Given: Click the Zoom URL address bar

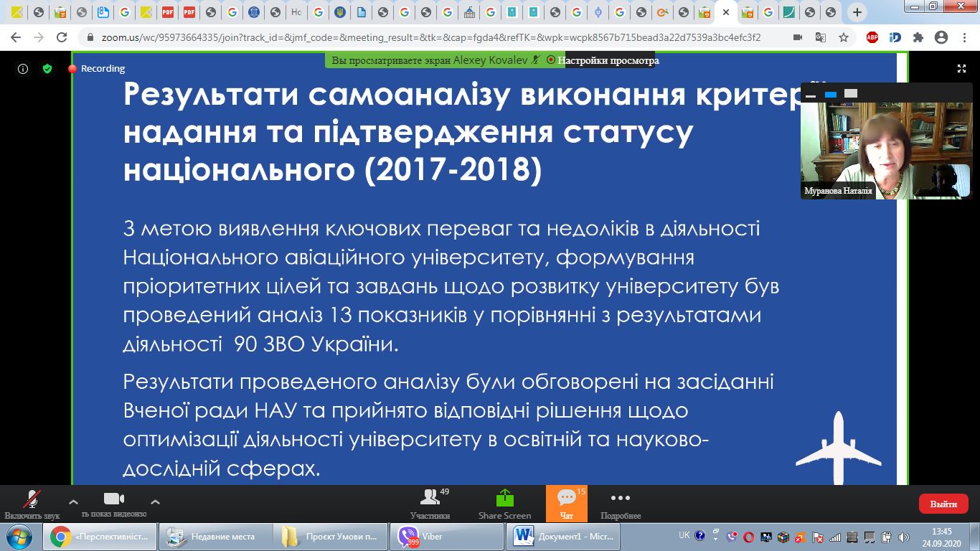Looking at the screenshot, I should (430, 37).
